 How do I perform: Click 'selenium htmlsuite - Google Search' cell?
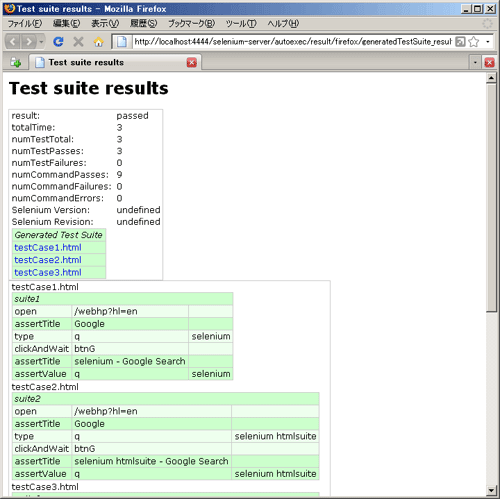point(152,461)
